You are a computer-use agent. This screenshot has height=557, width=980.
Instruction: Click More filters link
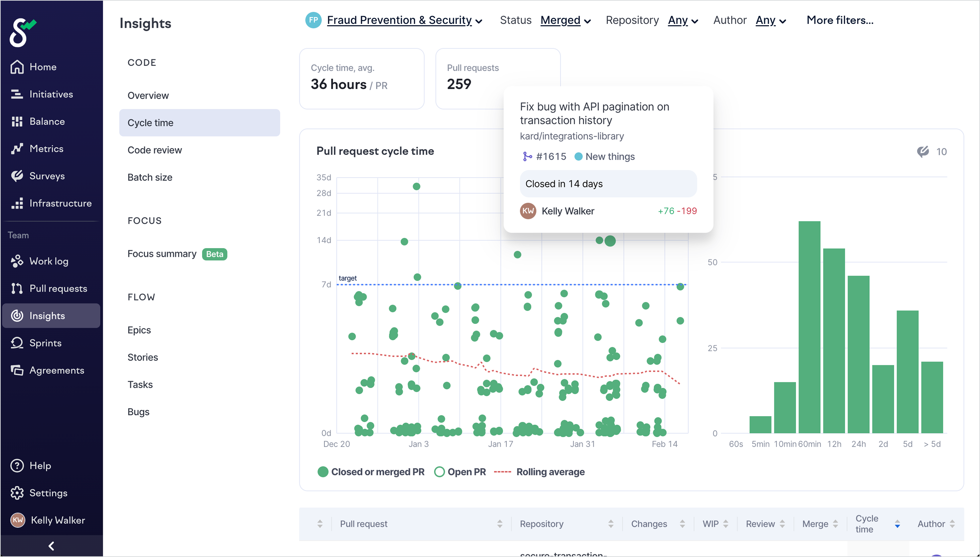click(840, 20)
